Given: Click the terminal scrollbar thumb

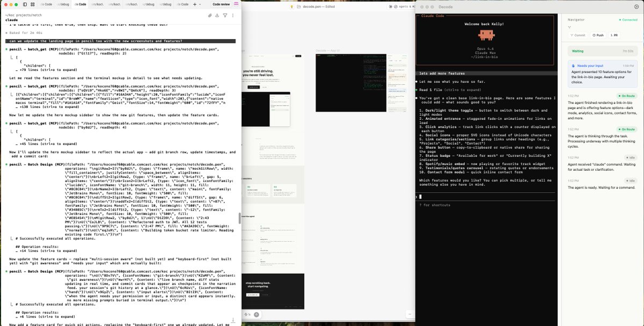Looking at the screenshot, I should tap(239, 219).
